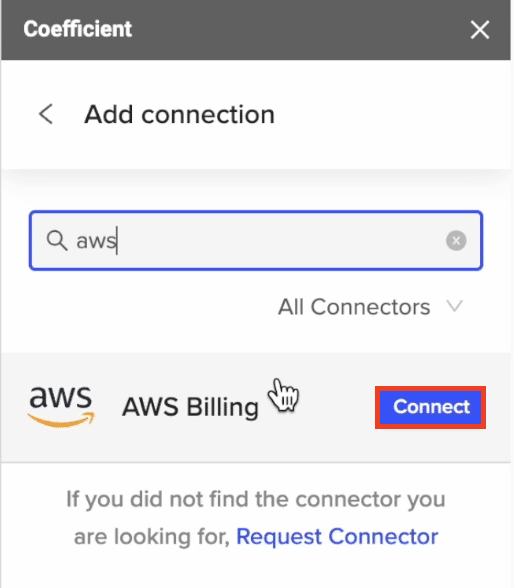Screen dimensions: 514x588
Task: Click the gray Coefficient header bar
Action: (x=256, y=30)
